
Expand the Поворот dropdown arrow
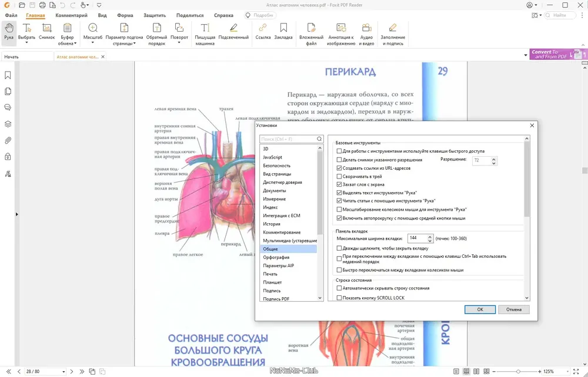click(179, 43)
